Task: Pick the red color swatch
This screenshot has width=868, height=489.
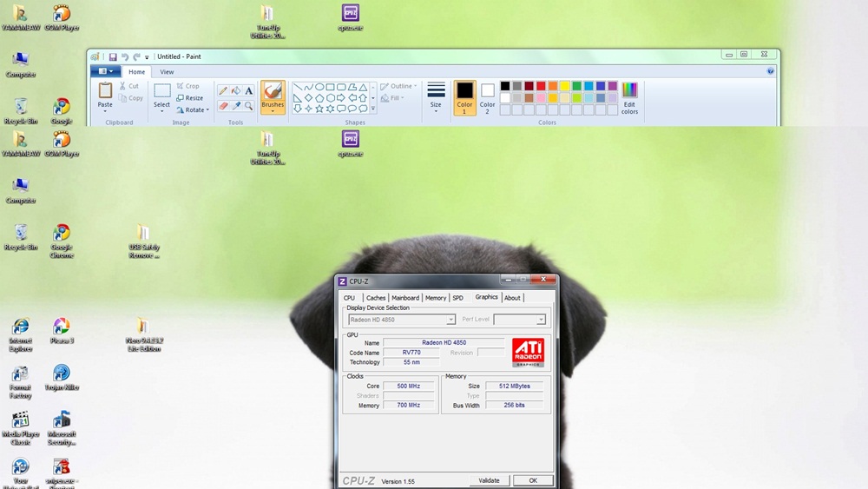Action: pyautogui.click(x=541, y=86)
